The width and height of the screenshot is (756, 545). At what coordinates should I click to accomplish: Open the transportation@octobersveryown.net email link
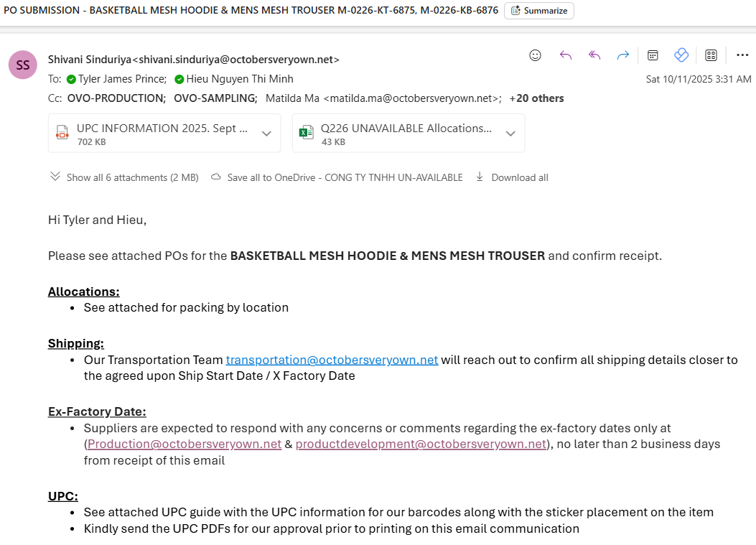[x=332, y=360]
